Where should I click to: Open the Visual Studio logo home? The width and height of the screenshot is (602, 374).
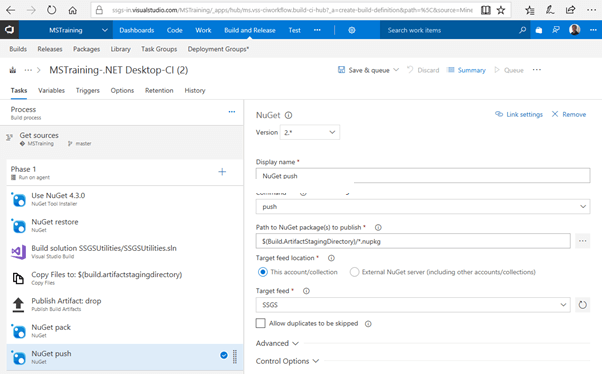(9, 30)
